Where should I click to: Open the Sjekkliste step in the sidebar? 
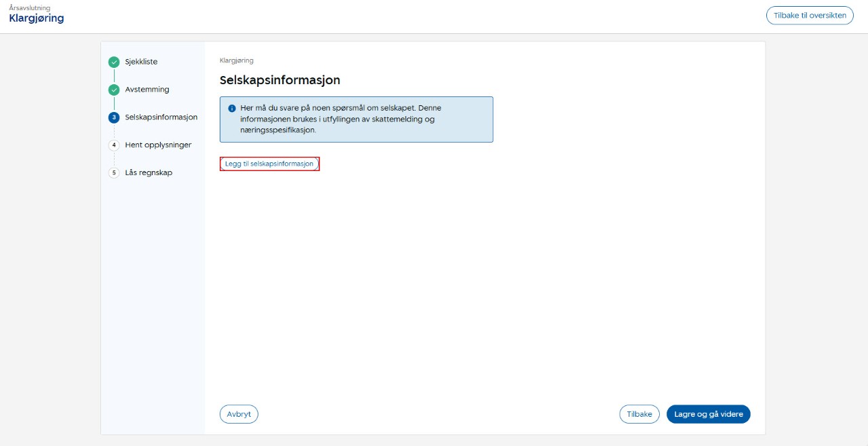141,62
